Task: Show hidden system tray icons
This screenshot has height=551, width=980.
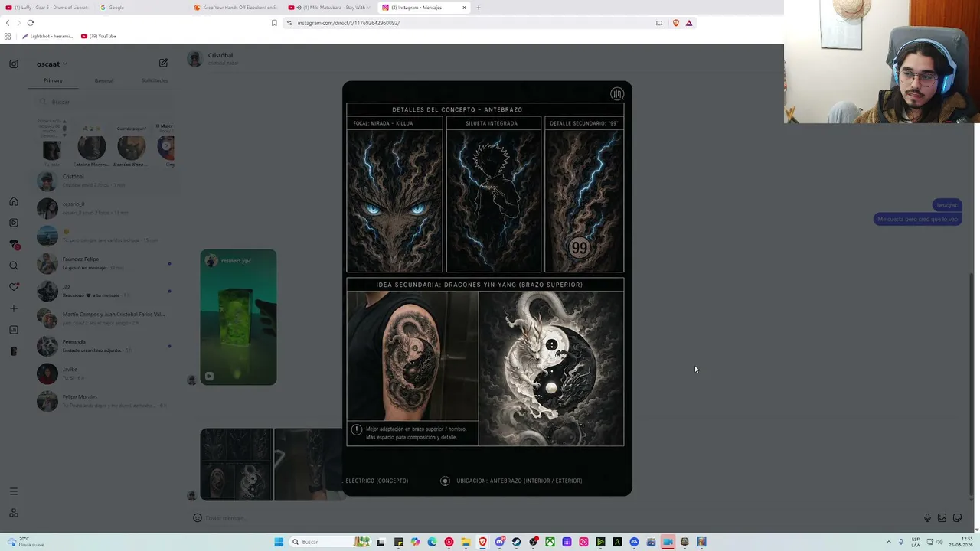Action: (889, 542)
